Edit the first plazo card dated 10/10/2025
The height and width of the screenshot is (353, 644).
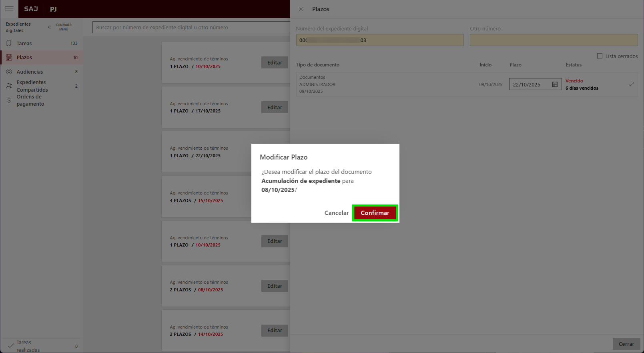pos(275,63)
